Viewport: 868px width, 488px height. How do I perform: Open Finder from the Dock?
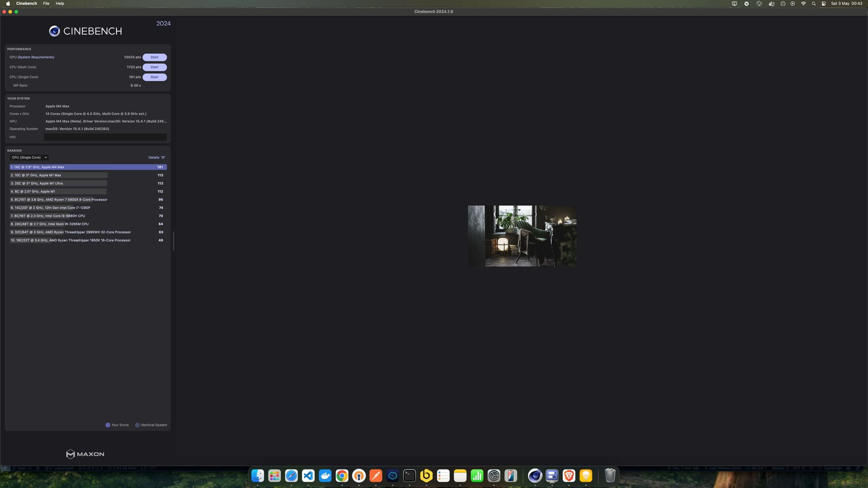click(x=258, y=476)
